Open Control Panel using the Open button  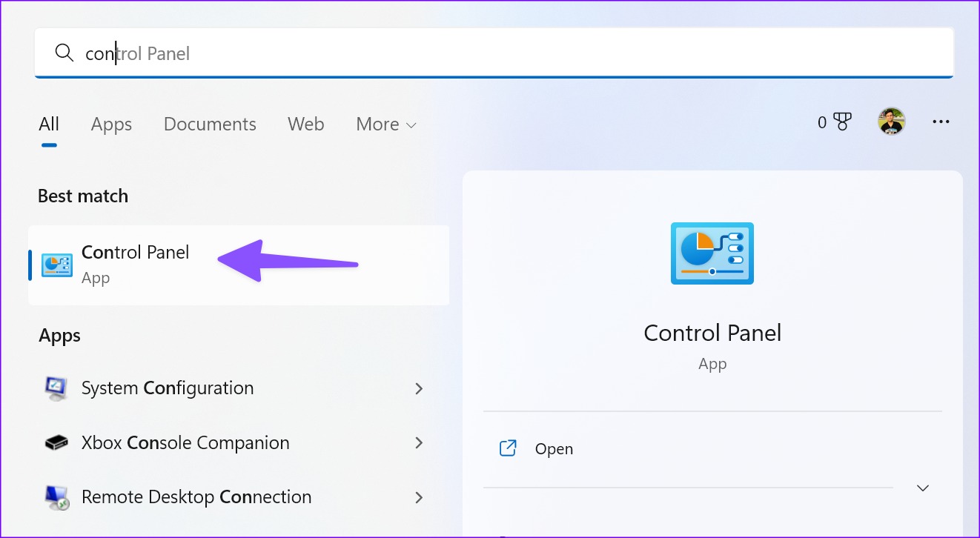554,448
